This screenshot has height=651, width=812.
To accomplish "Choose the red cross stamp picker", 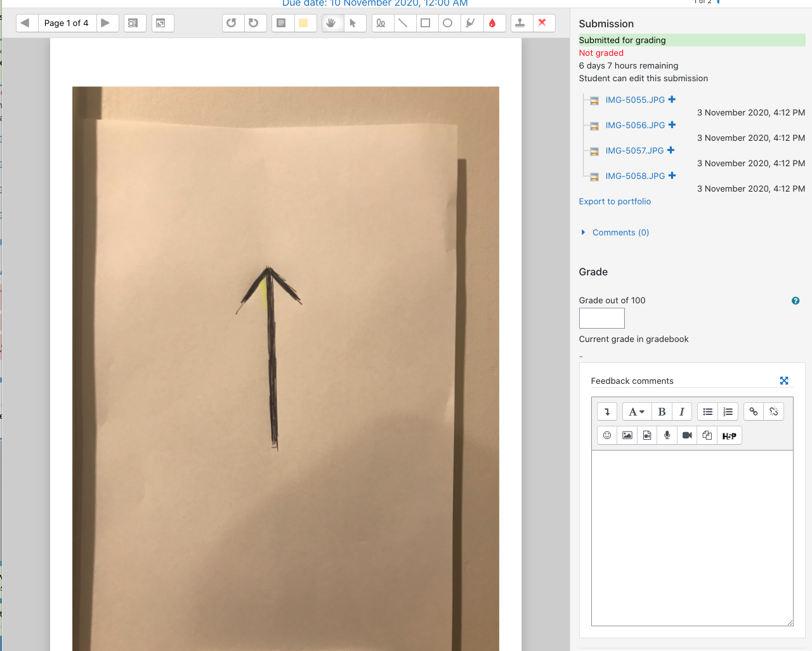I will pos(543,23).
